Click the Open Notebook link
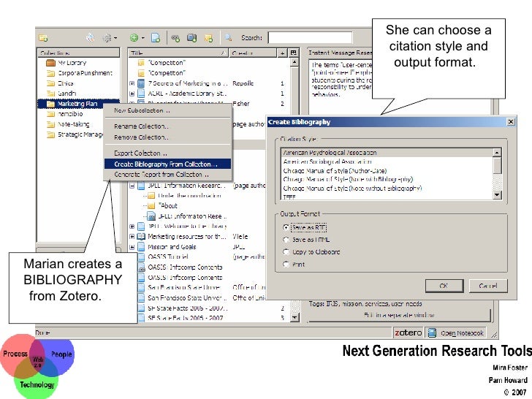Image resolution: width=532 pixels, height=399 pixels. coord(462,333)
